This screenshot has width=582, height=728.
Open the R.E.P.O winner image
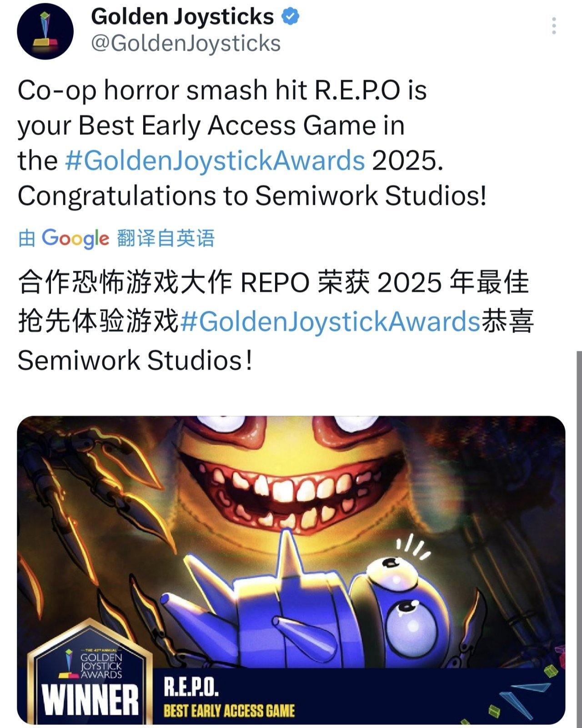pyautogui.click(x=291, y=570)
